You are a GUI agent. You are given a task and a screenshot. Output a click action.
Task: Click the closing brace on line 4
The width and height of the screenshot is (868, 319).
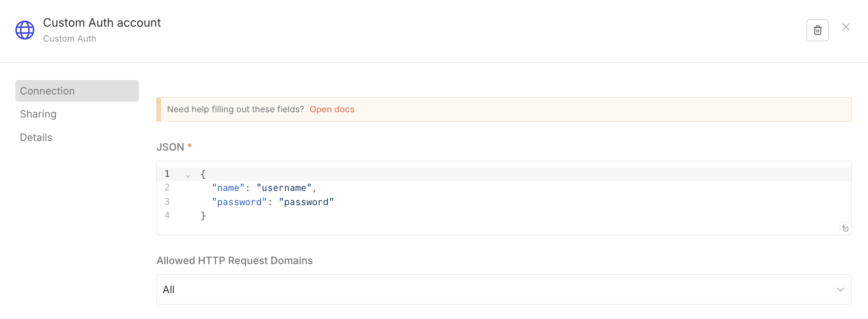(x=203, y=216)
